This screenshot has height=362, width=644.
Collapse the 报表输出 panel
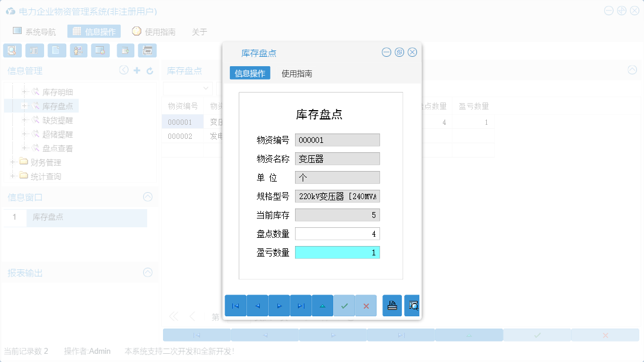(x=148, y=272)
